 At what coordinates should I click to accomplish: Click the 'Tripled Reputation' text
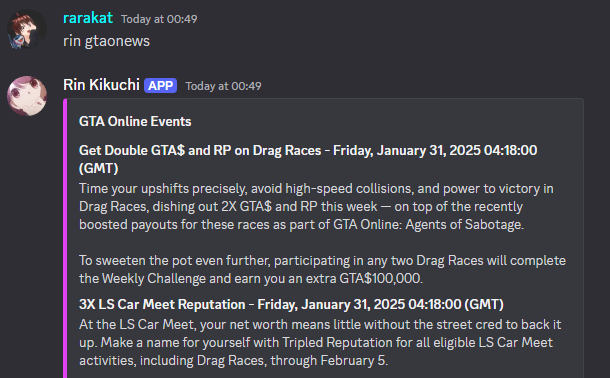point(337,343)
